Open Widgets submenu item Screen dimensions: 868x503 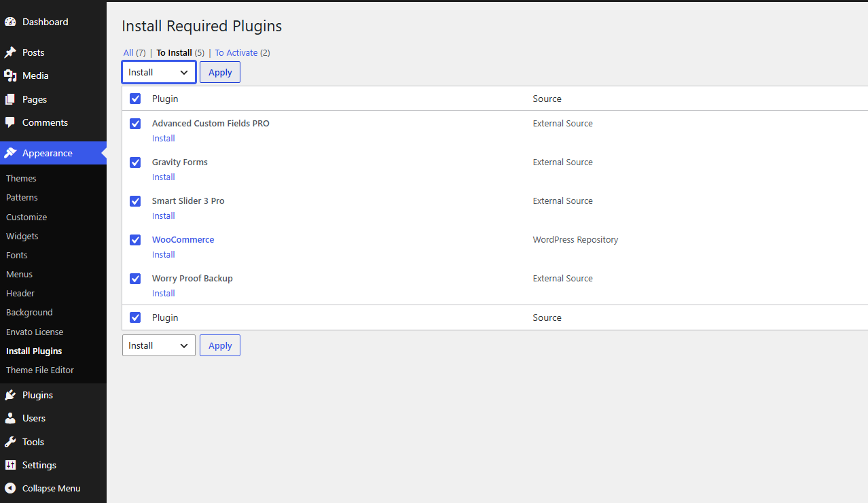coord(22,236)
